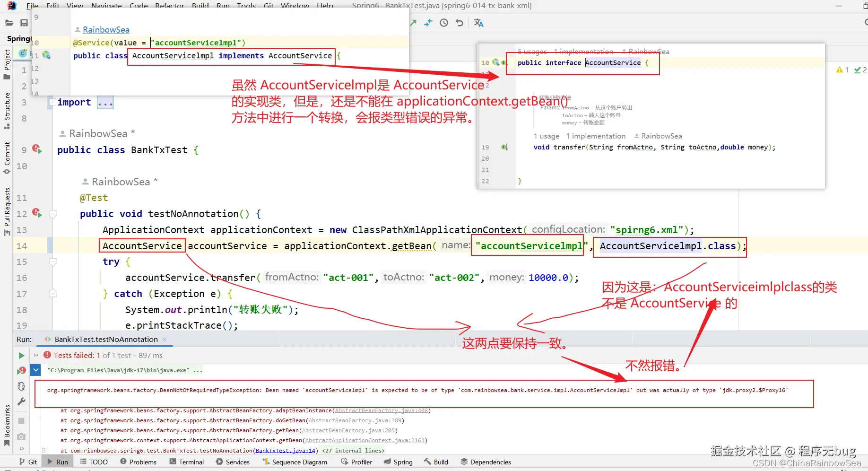Open the Window menu

295,6
